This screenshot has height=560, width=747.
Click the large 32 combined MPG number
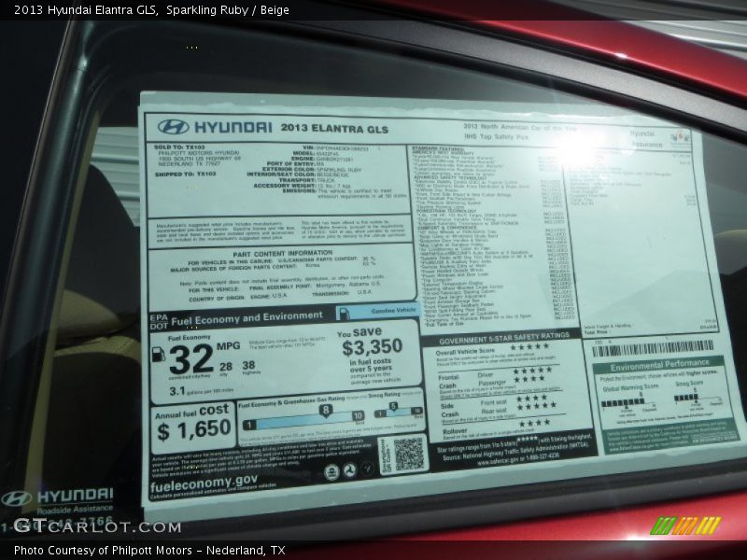(x=191, y=359)
